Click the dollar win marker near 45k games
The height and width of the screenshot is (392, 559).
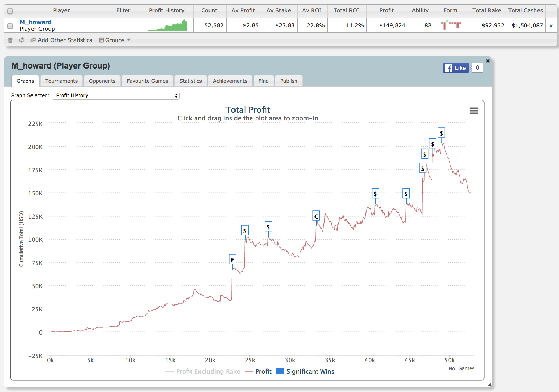(406, 193)
